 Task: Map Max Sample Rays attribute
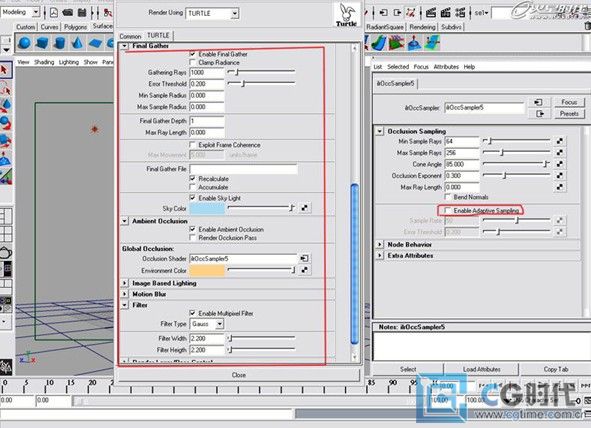pyautogui.click(x=560, y=152)
